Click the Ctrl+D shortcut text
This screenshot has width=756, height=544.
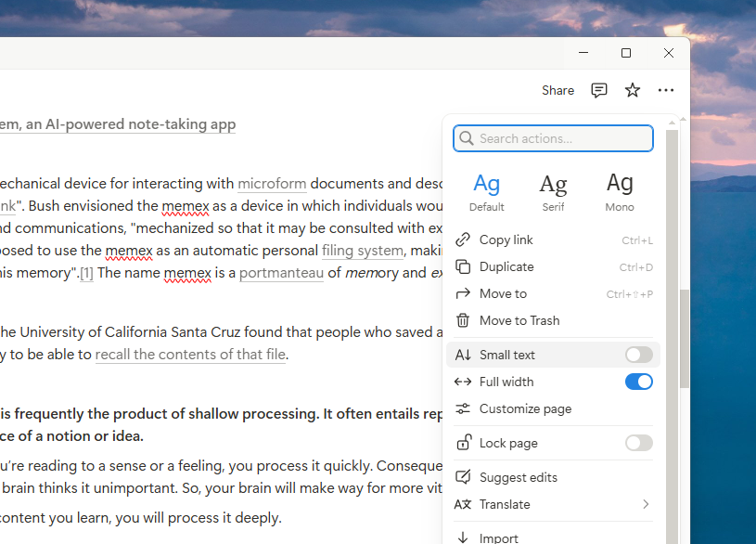click(x=636, y=267)
